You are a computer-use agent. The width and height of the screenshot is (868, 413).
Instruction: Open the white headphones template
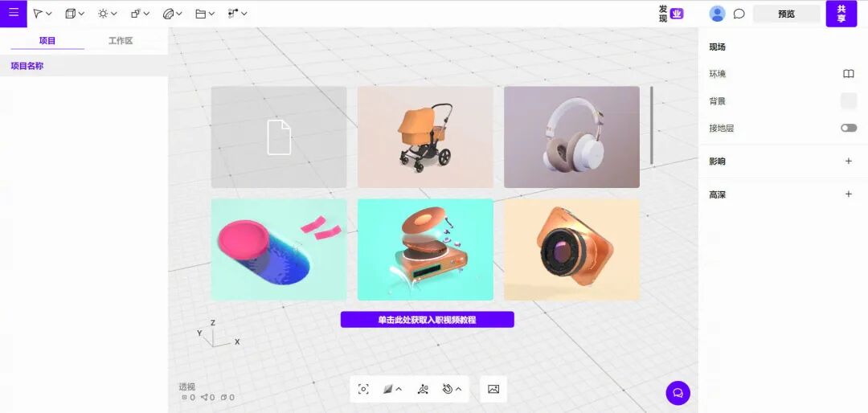(x=572, y=137)
